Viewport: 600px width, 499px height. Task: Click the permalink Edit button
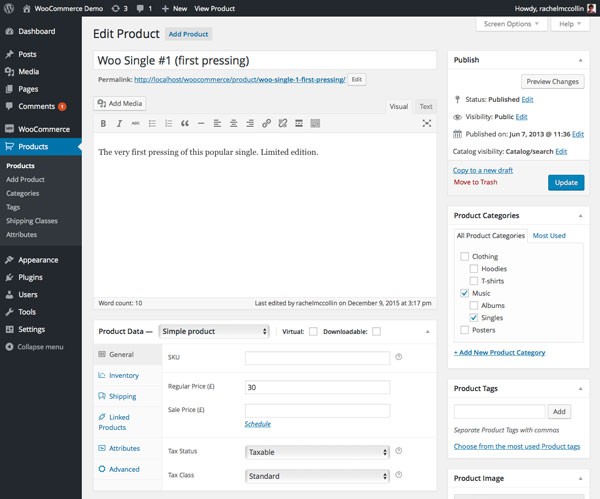357,80
